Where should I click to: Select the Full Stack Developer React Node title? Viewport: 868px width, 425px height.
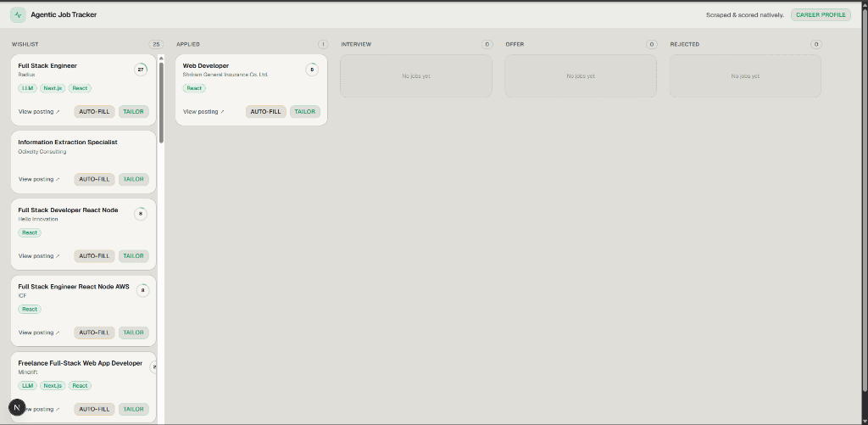click(x=68, y=210)
